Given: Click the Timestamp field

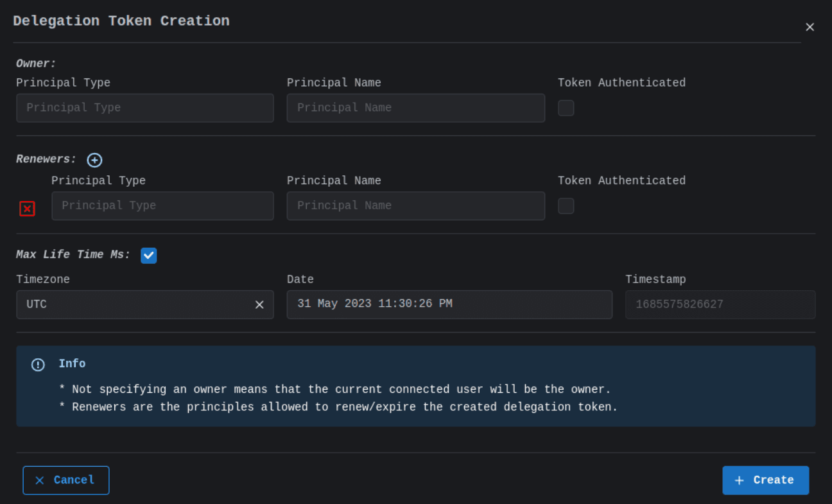Looking at the screenshot, I should (720, 305).
